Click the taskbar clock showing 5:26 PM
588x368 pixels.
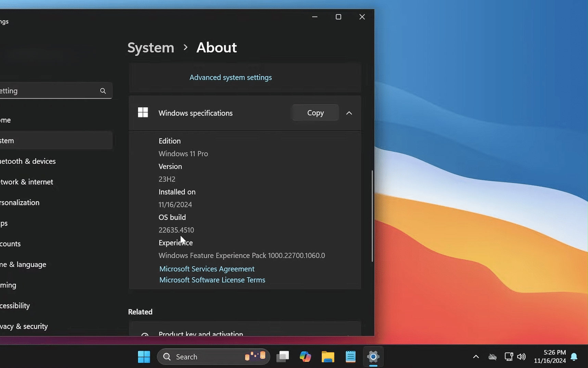pyautogui.click(x=550, y=356)
